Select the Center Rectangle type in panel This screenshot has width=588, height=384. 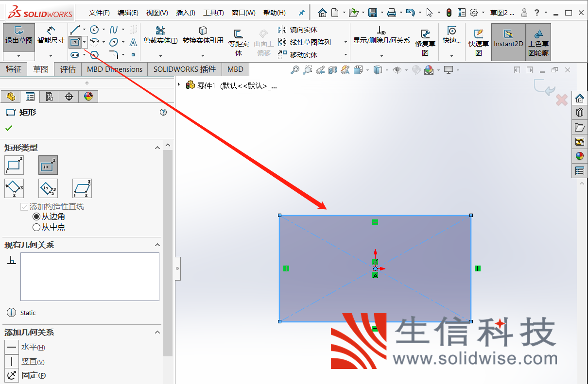[x=48, y=165]
